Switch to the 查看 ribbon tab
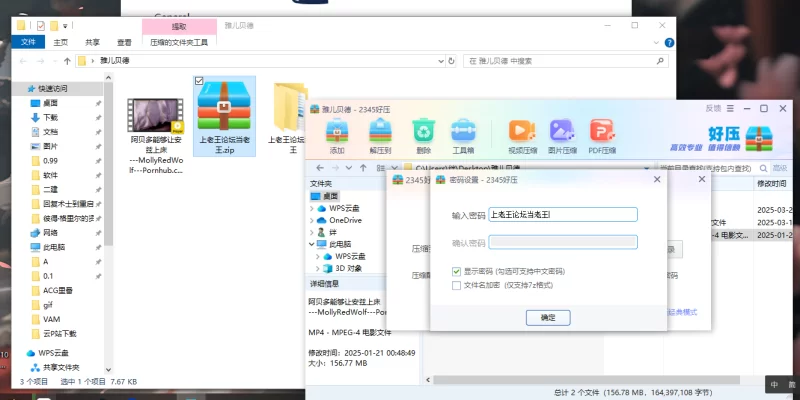The image size is (800, 400). (x=124, y=42)
